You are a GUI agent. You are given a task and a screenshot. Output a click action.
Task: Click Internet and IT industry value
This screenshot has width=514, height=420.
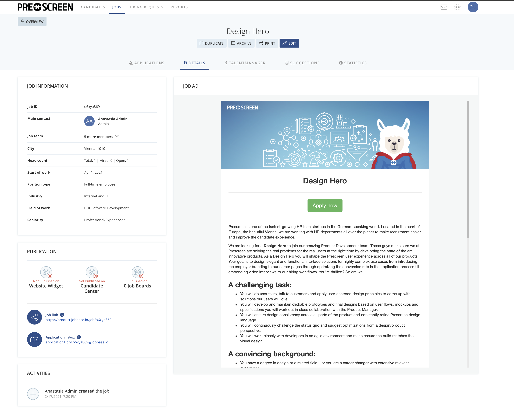pyautogui.click(x=96, y=196)
